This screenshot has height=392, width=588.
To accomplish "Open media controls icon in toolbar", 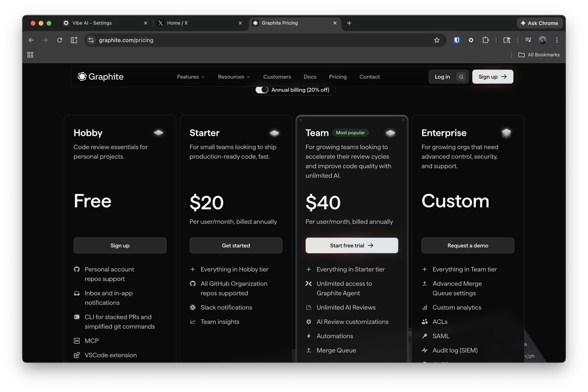I will (x=528, y=40).
